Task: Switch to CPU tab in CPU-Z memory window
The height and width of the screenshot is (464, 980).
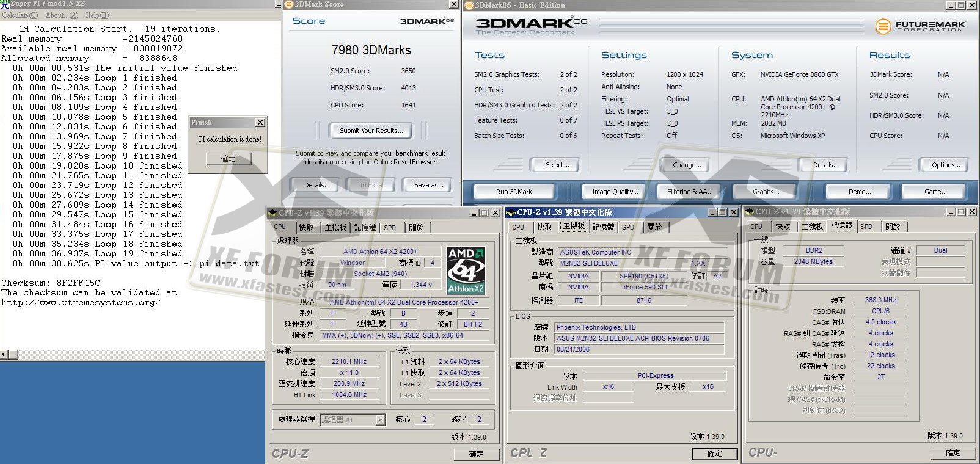Action: coord(756,227)
